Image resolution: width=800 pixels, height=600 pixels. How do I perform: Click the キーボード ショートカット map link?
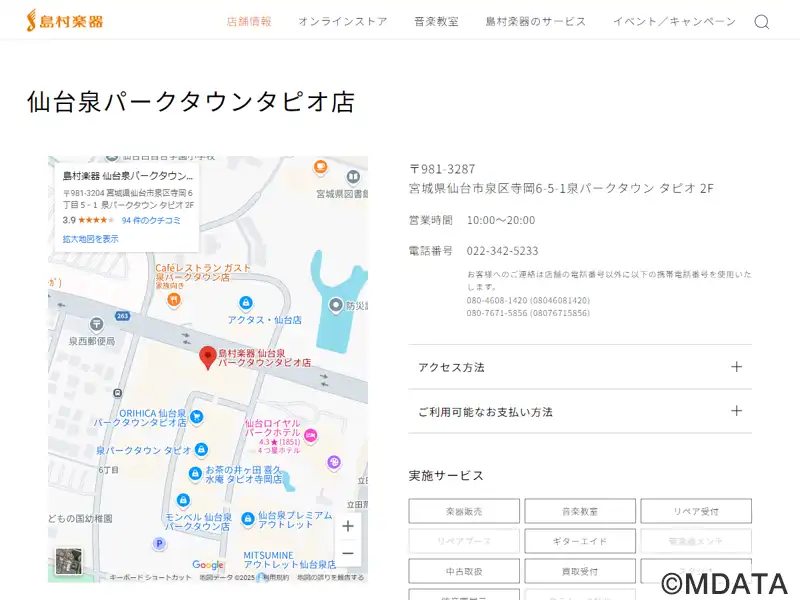click(x=150, y=577)
